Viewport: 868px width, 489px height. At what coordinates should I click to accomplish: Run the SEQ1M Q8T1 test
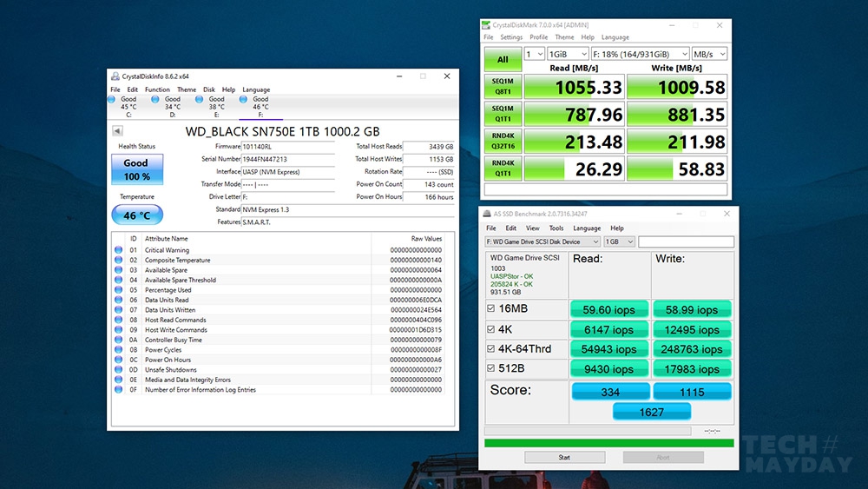[503, 86]
